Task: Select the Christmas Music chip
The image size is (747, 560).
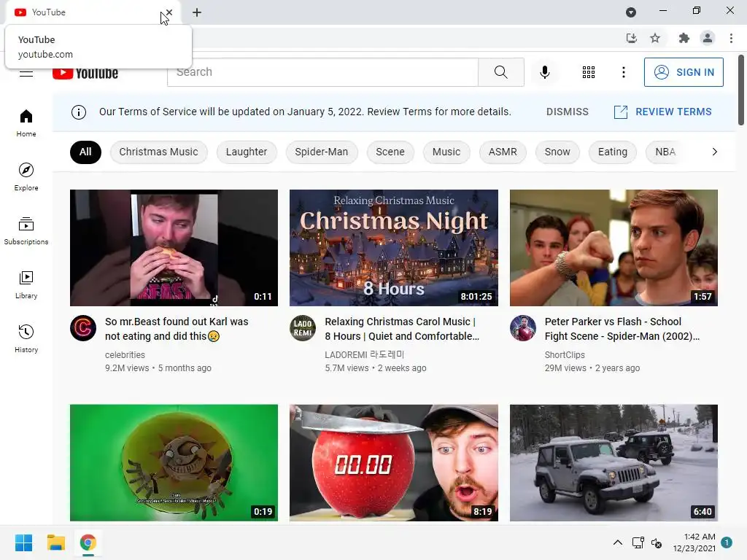Action: tap(158, 152)
